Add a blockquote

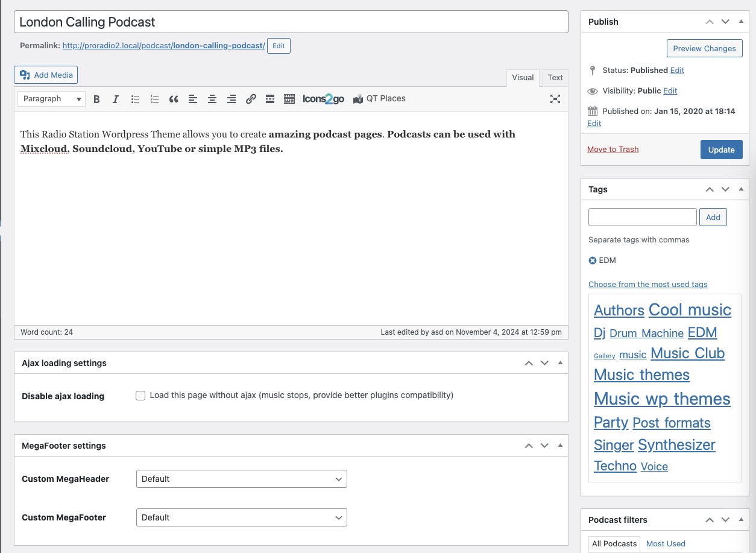(174, 100)
